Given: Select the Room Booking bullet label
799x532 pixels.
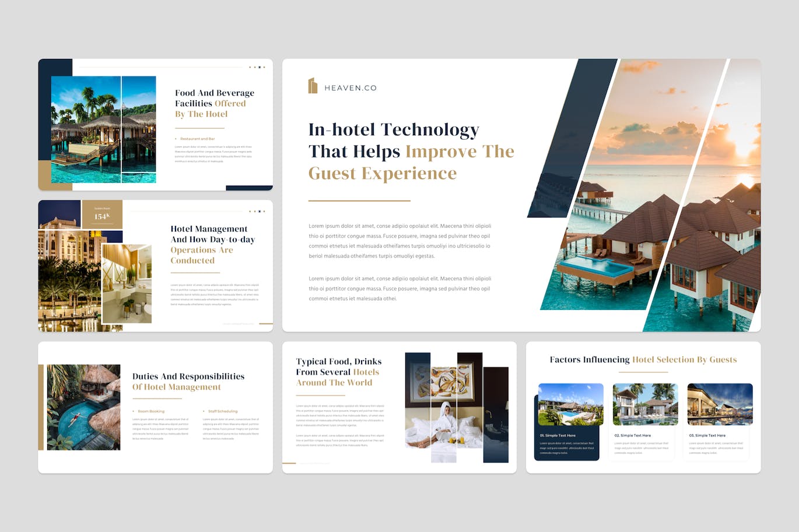Looking at the screenshot, I should tap(150, 411).
